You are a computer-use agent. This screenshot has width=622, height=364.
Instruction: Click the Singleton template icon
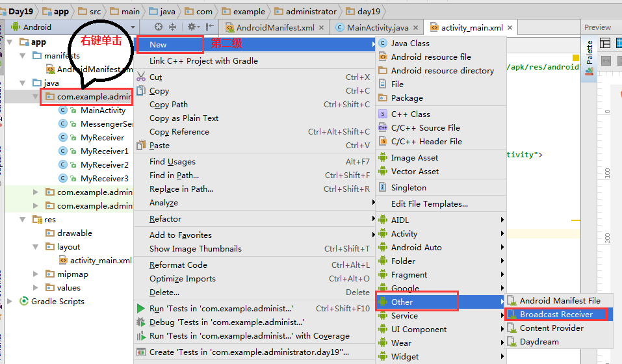[x=383, y=187]
